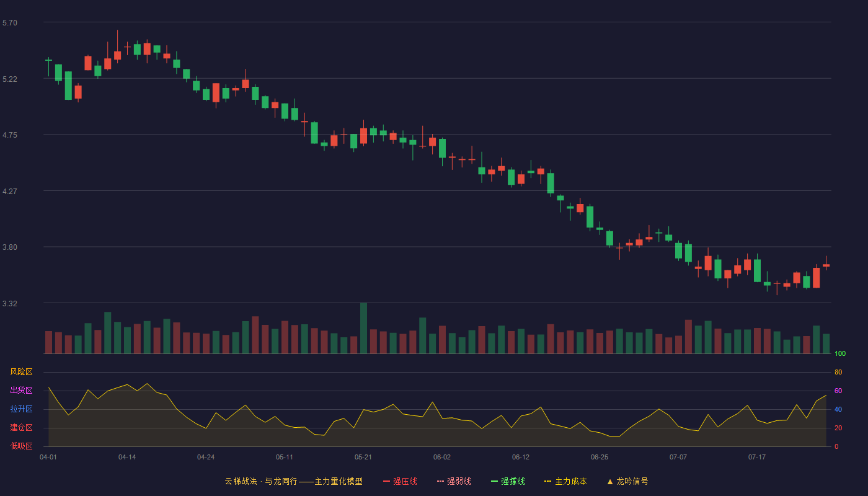Toggle the 龙吟信号 legend entry
Screen dimensions: 868x496
(x=627, y=481)
